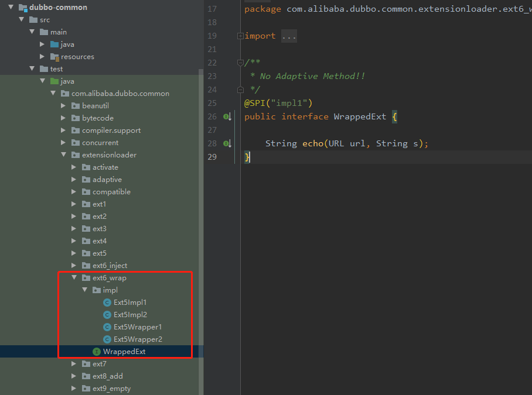Viewport: 532px width, 395px height.
Task: Click the impl package folder icon
Action: pyautogui.click(x=97, y=290)
